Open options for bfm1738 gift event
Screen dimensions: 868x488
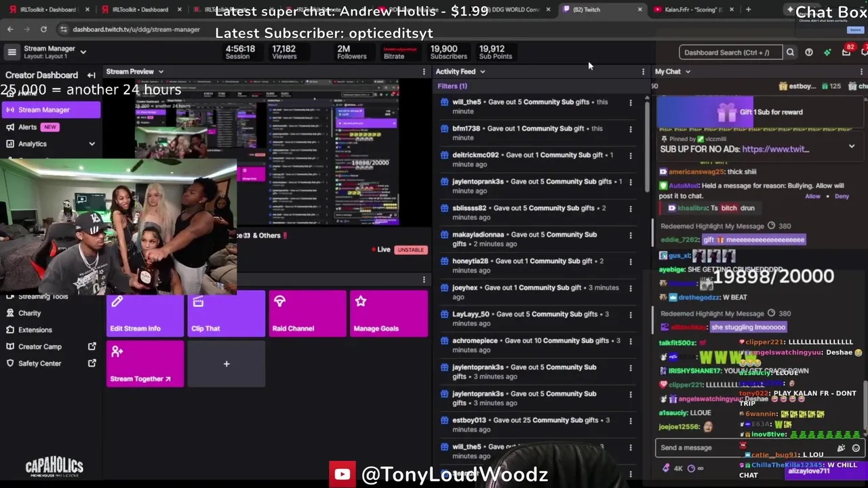(x=631, y=129)
